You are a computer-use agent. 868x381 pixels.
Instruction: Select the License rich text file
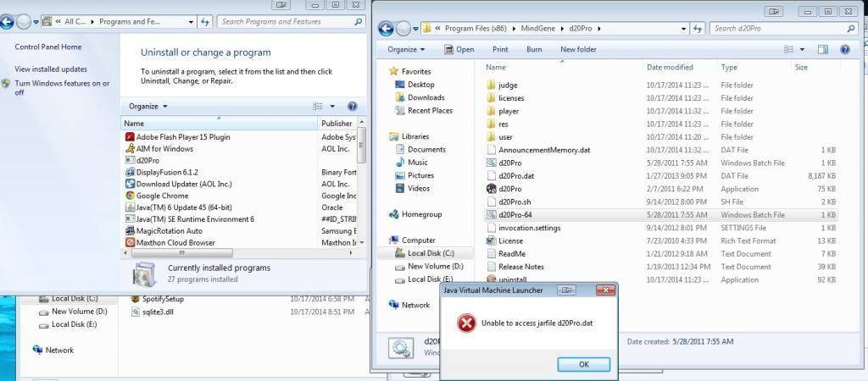(x=510, y=240)
